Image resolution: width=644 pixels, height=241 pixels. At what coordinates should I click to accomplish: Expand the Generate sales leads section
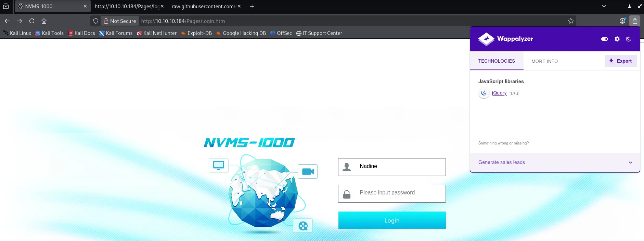point(555,162)
